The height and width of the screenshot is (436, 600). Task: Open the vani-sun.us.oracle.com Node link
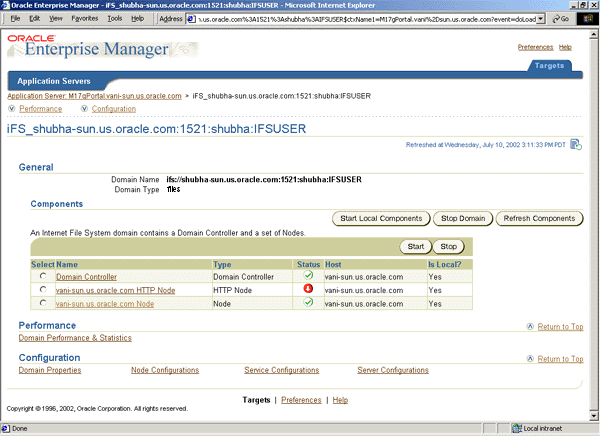105,304
